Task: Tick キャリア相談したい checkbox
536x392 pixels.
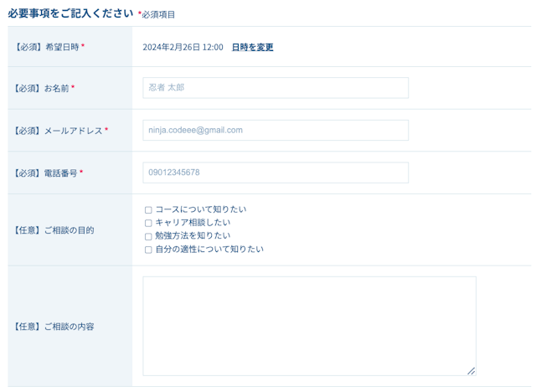Action: [x=148, y=223]
